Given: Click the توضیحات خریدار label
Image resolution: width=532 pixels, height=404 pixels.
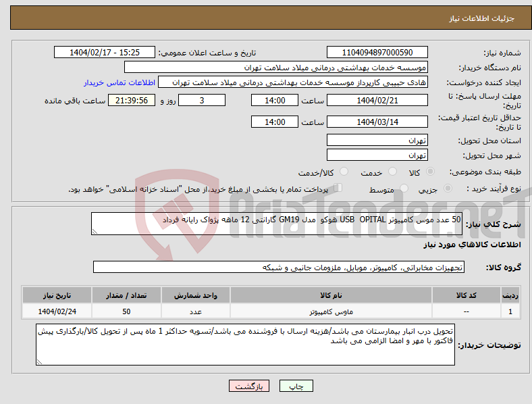Looking at the screenshot, I should pos(489,345).
